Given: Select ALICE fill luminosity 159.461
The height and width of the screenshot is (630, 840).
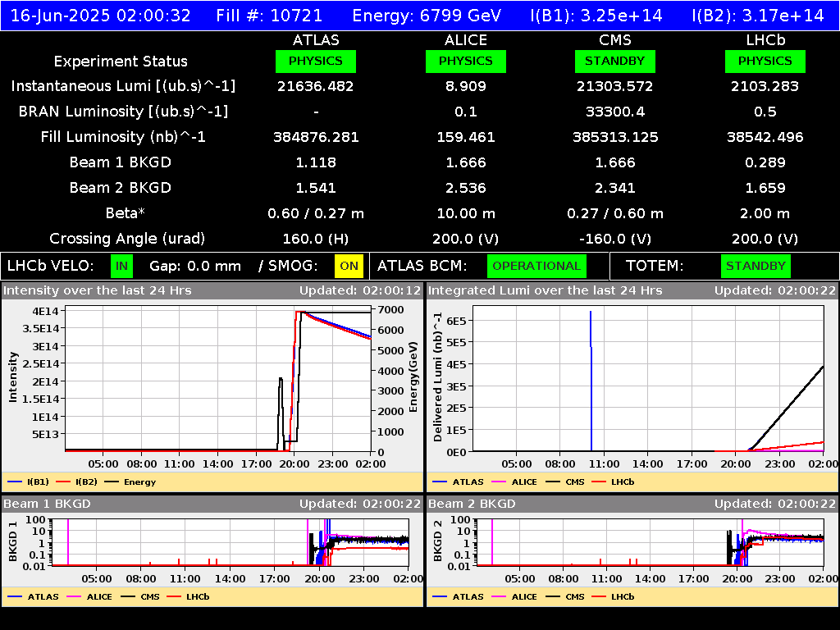Looking at the screenshot, I should pyautogui.click(x=466, y=137).
